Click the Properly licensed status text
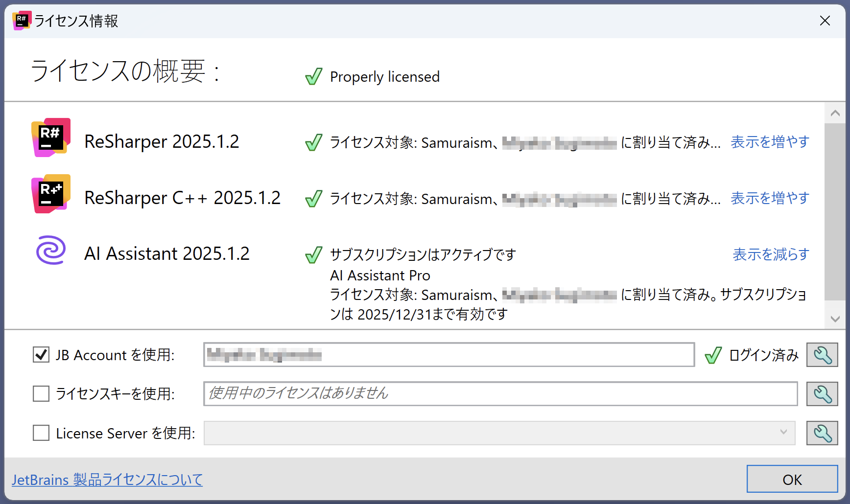The height and width of the screenshot is (504, 850). tap(385, 77)
